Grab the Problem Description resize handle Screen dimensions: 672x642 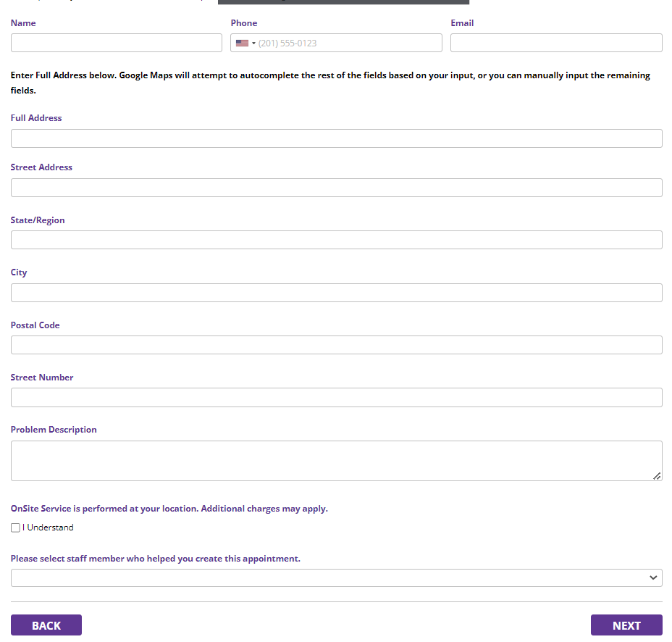pos(656,475)
